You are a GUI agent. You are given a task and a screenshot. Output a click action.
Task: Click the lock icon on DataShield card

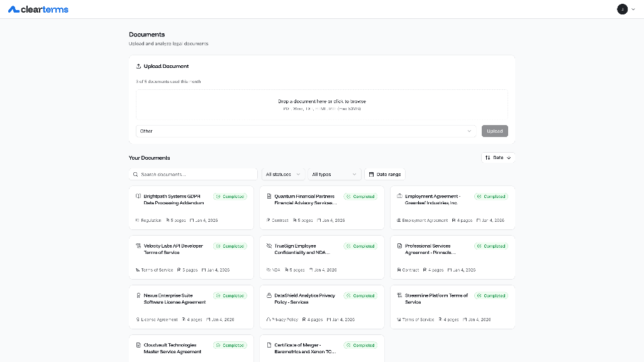(x=269, y=295)
